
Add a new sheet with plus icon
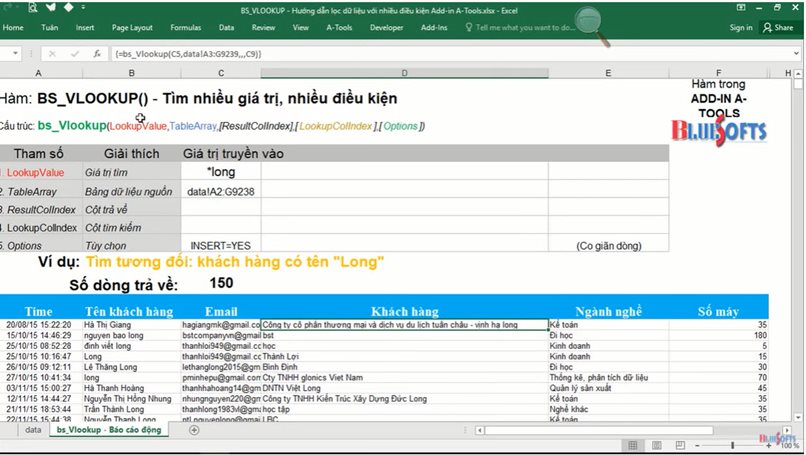[194, 430]
